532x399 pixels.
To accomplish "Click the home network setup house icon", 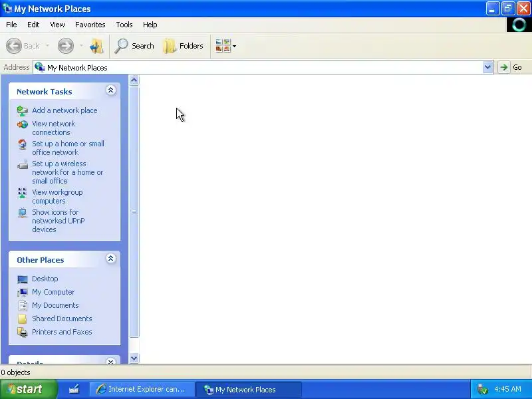I will pyautogui.click(x=23, y=144).
